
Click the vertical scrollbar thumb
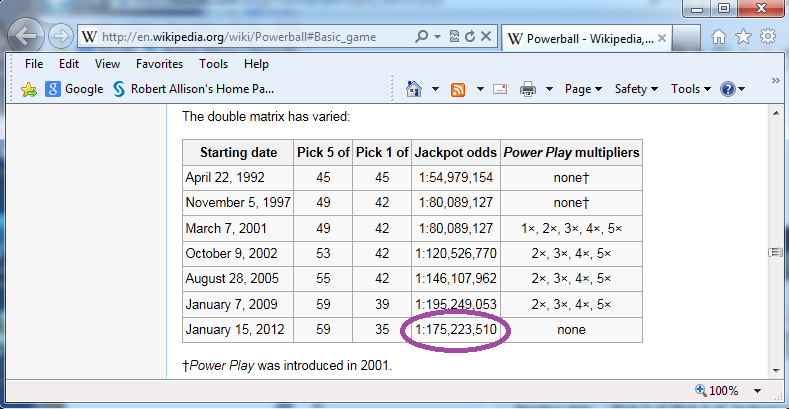click(776, 252)
